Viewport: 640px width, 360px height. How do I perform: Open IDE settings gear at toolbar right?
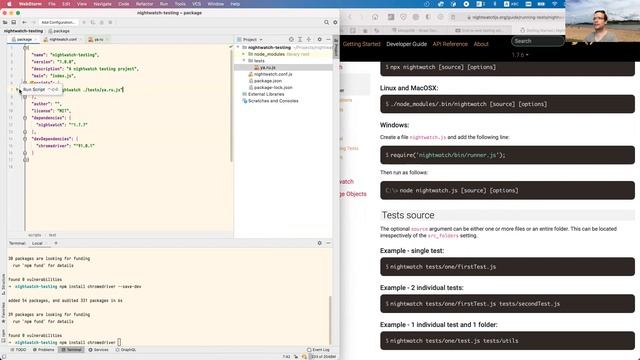click(x=335, y=22)
